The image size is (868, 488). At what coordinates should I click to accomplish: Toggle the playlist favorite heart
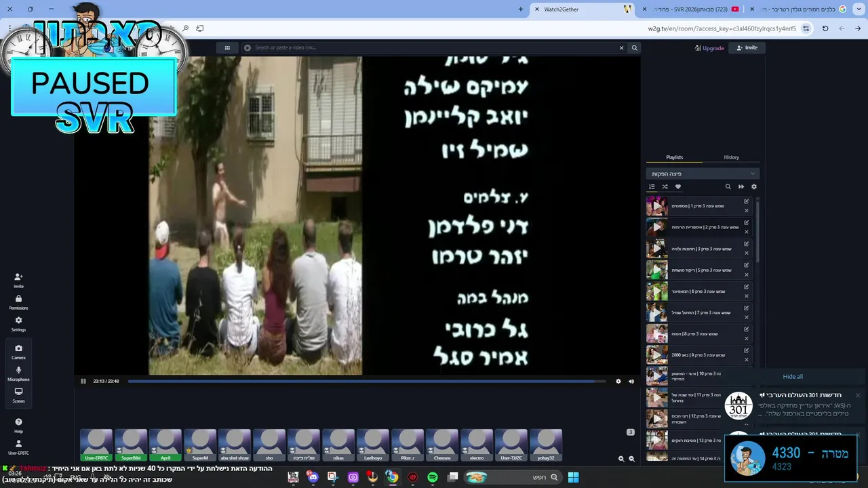tap(677, 187)
